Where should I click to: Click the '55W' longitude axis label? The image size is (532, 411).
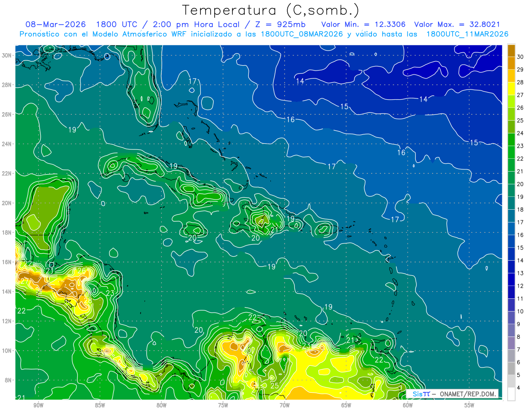click(469, 405)
